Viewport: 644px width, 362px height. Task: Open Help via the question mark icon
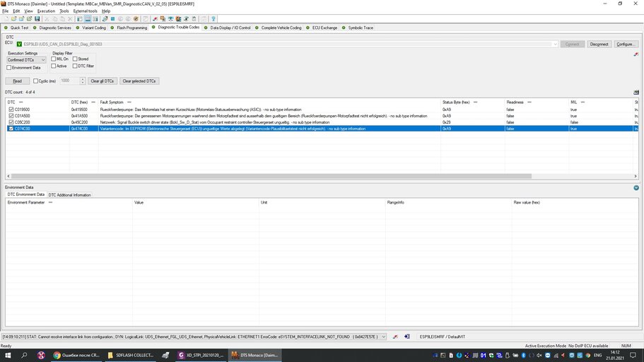(213, 19)
